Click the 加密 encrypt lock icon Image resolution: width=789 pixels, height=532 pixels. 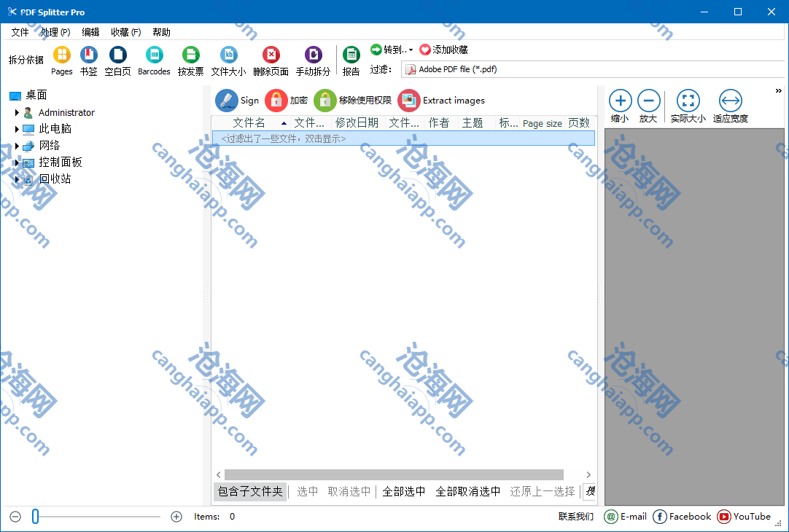[x=276, y=100]
